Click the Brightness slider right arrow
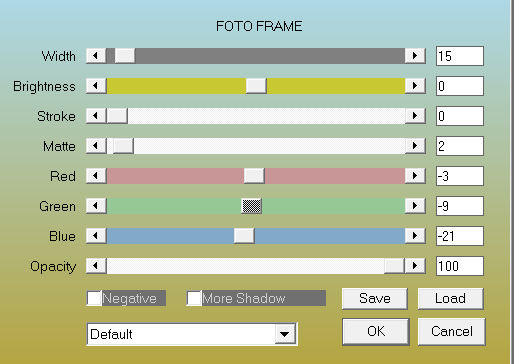Screen dimensions: 514x364 click(415, 86)
